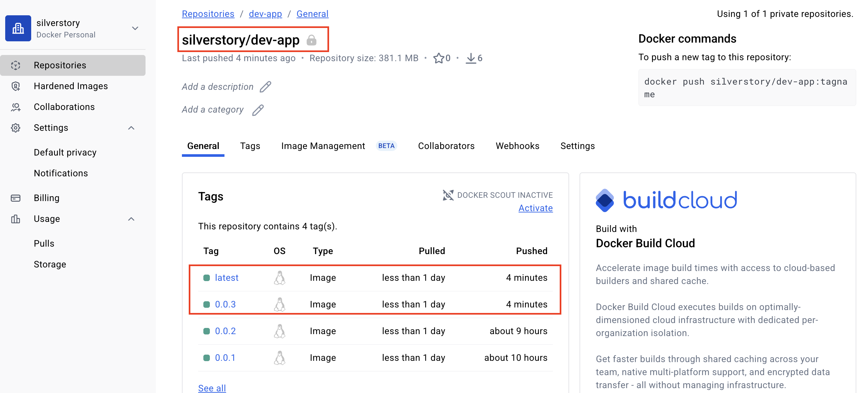Viewport: 868px width, 393px height.
Task: Open the latest tag link
Action: pyautogui.click(x=226, y=278)
